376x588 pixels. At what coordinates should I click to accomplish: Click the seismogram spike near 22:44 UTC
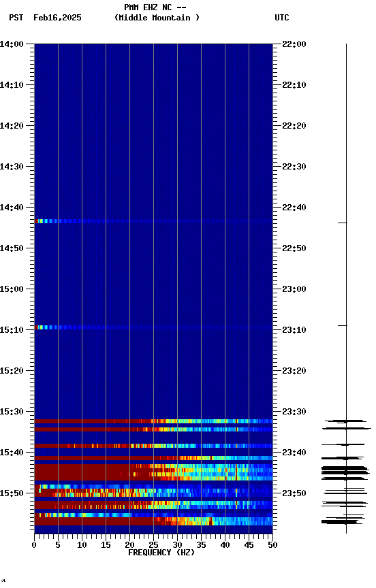tap(343, 223)
